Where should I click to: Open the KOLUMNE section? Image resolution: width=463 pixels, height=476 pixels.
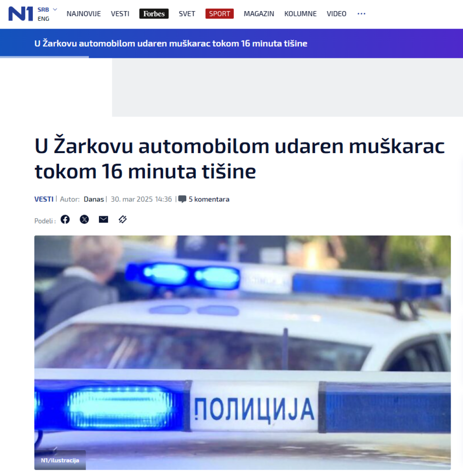click(300, 14)
